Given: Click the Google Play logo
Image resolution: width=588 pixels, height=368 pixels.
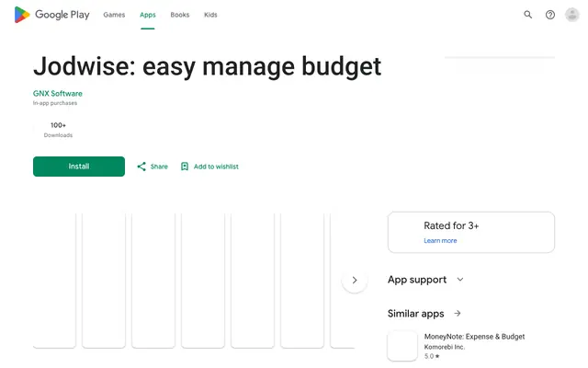Looking at the screenshot, I should (52, 15).
